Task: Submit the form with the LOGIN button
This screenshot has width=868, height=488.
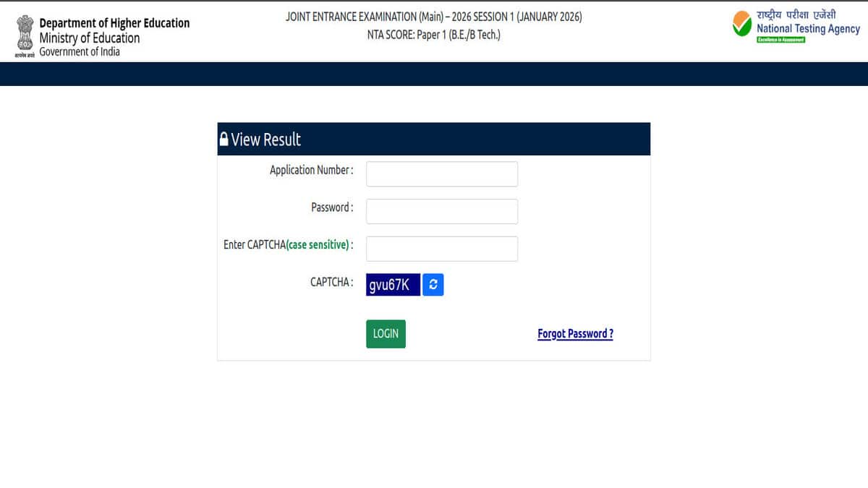Action: [386, 333]
